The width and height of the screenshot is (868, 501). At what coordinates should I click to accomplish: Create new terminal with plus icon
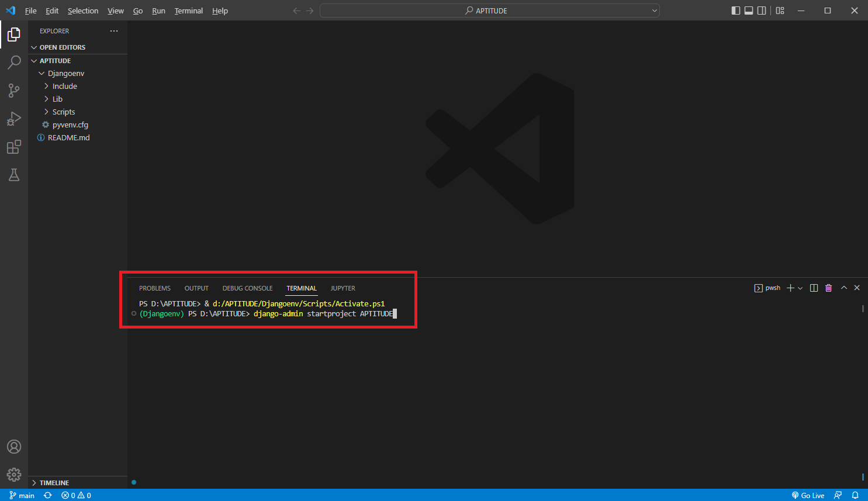[790, 288]
